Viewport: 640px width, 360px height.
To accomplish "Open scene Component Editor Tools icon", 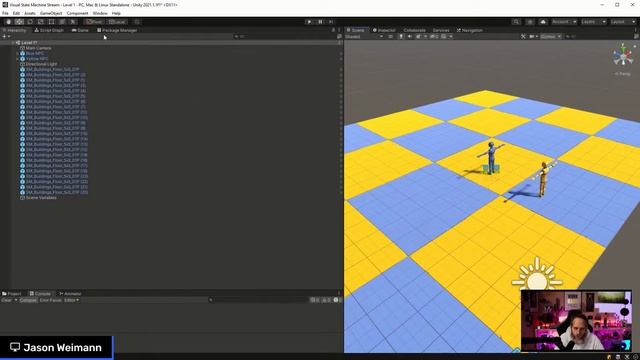I will pyautogui.click(x=523, y=36).
